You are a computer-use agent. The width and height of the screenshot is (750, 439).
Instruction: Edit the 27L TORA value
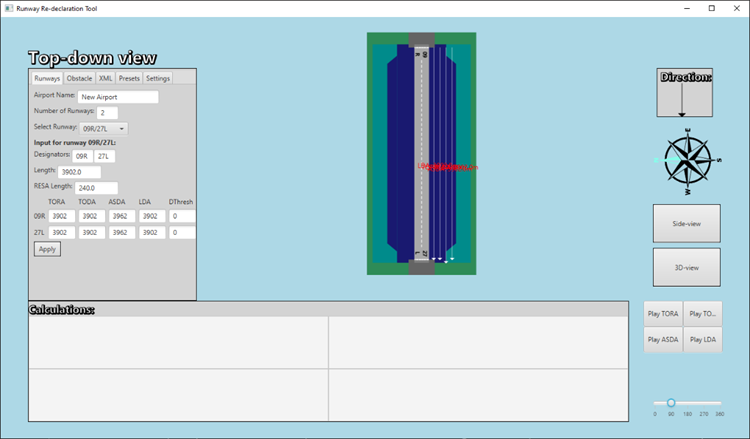[x=62, y=232]
